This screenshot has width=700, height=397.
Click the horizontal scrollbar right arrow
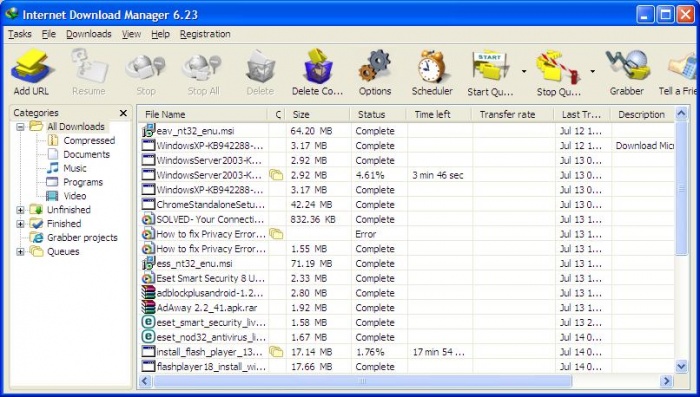[x=667, y=381]
